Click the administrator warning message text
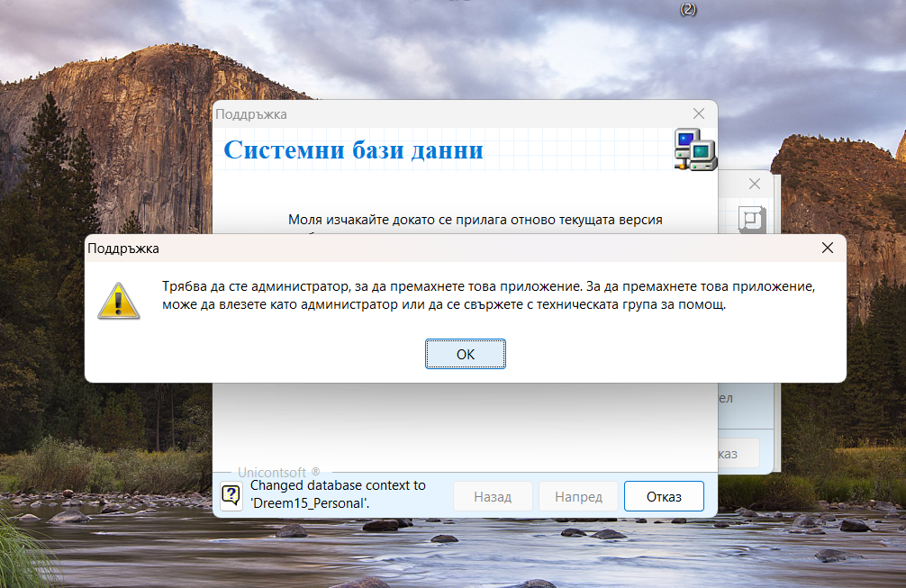 click(488, 295)
